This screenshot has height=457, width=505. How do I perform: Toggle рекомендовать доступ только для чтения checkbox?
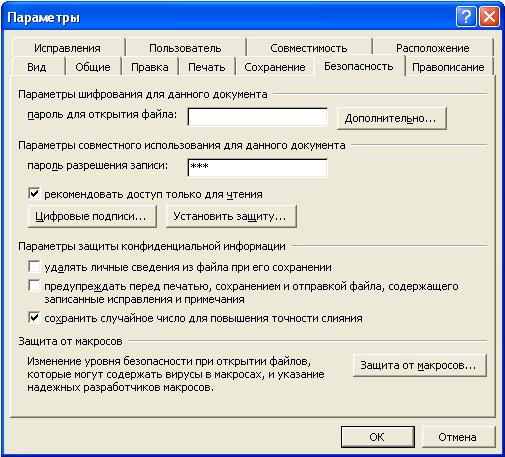point(34,194)
